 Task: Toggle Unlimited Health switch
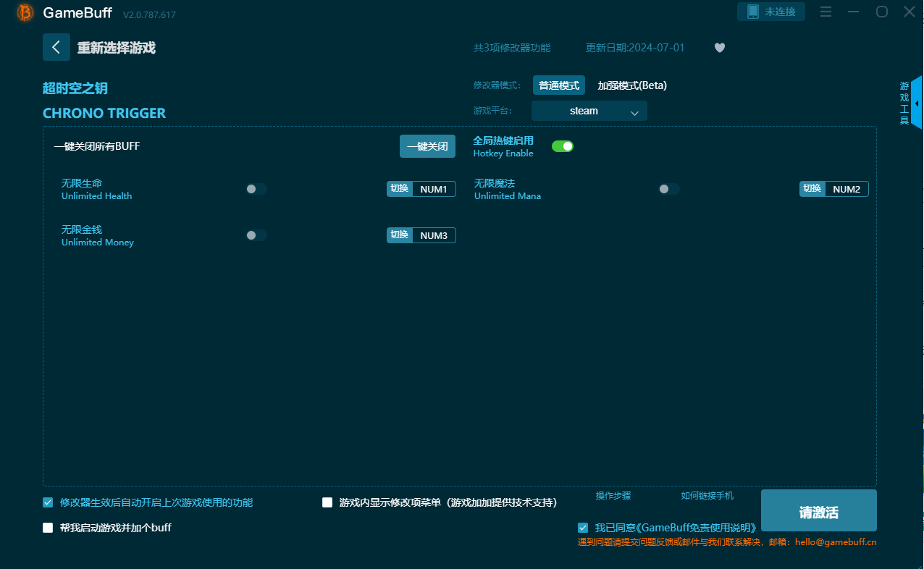point(256,189)
